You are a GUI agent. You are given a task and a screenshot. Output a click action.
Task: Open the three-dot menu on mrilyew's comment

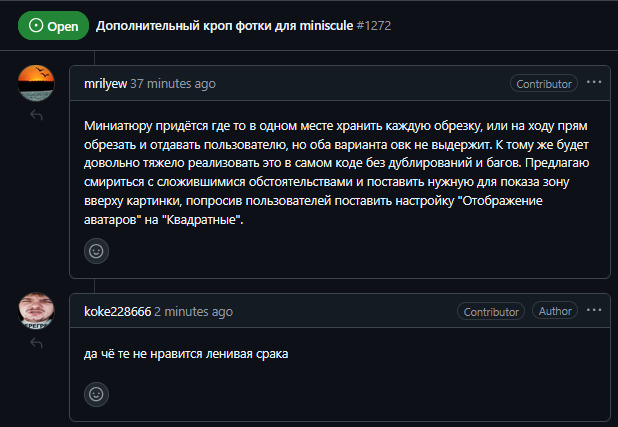coord(594,83)
